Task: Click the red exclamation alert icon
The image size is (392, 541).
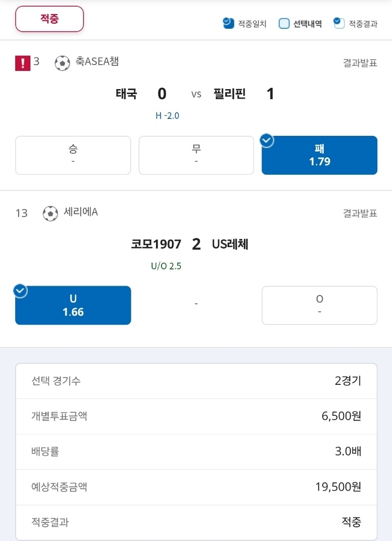Action: tap(23, 63)
